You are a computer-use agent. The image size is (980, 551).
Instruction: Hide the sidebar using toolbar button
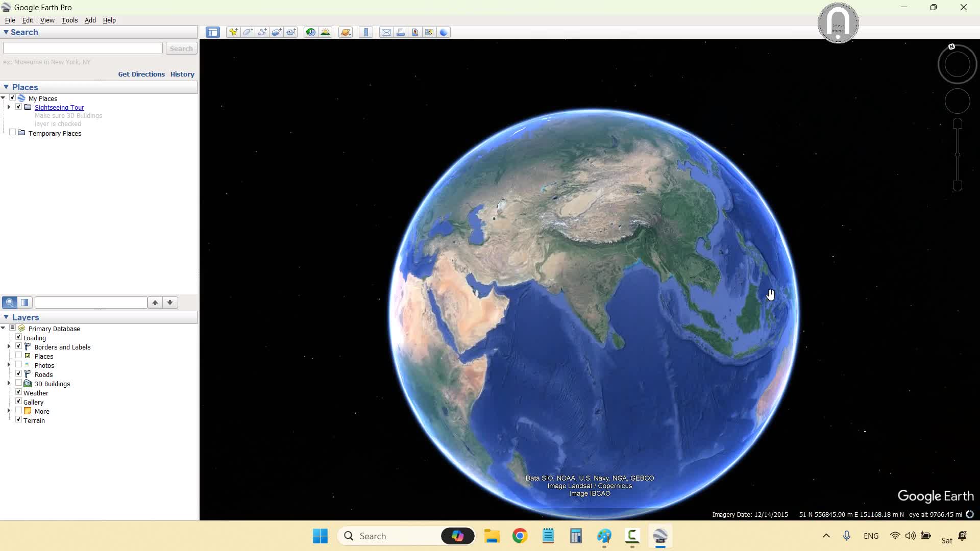212,32
